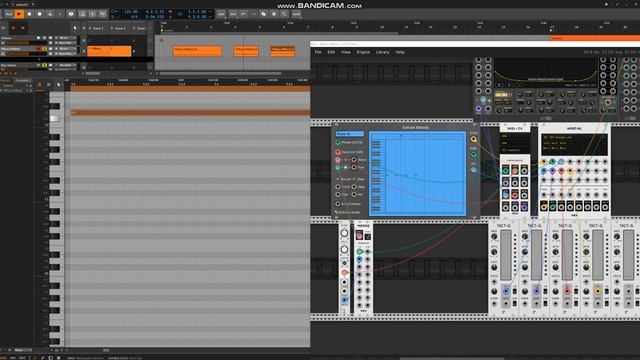Click the long orange note in piano roll
The height and width of the screenshot is (360, 640).
click(190, 113)
